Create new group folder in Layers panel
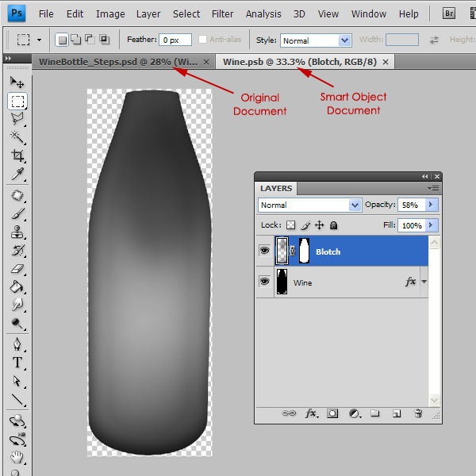Screen dimensions: 476x476 click(375, 413)
